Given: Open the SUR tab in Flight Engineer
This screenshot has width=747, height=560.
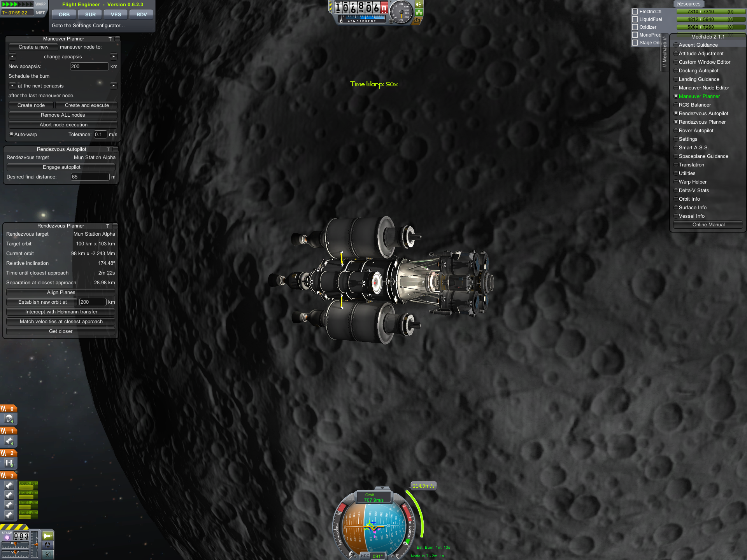Looking at the screenshot, I should (x=90, y=15).
